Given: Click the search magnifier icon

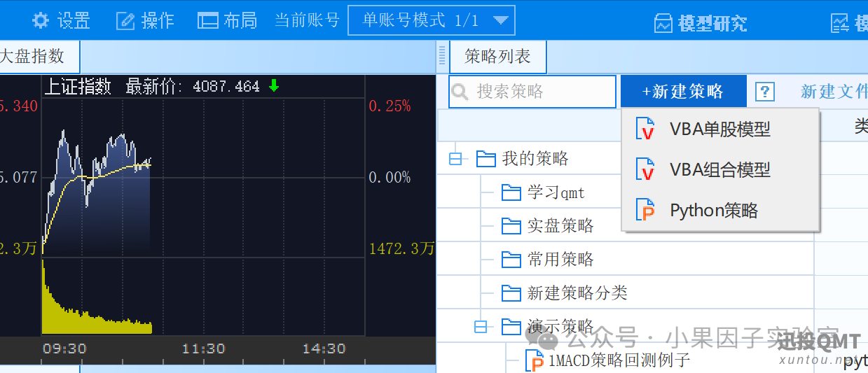Looking at the screenshot, I should (460, 92).
